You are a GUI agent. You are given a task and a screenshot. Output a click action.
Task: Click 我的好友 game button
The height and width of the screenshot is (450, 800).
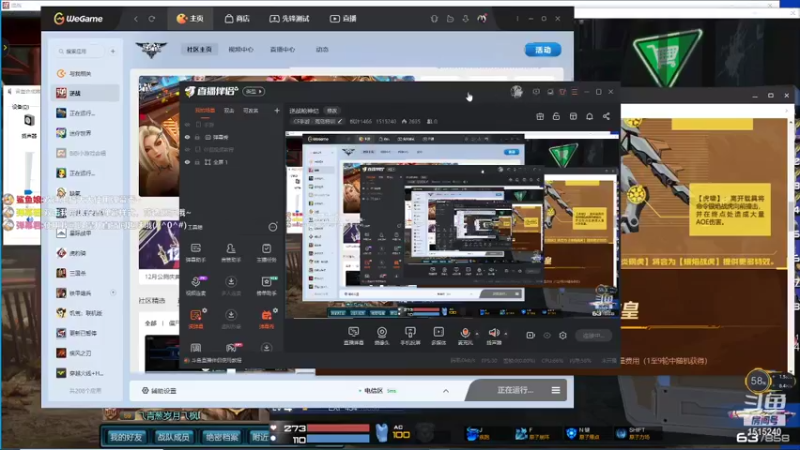point(127,437)
